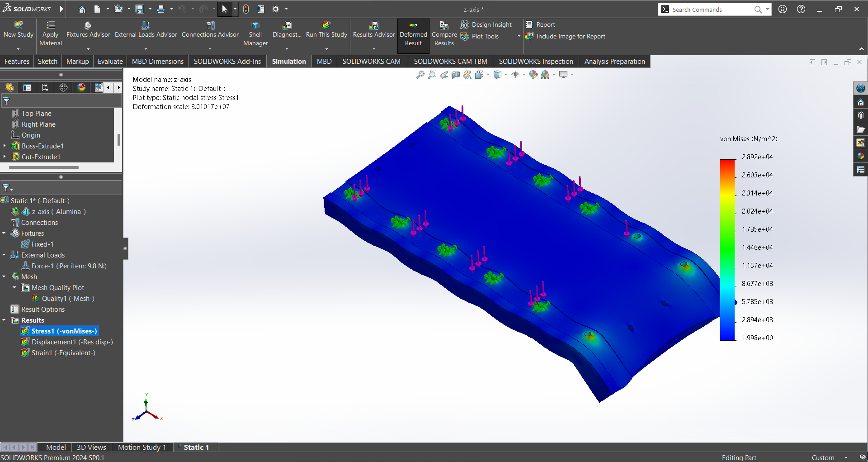Image resolution: width=868 pixels, height=462 pixels.
Task: Collapse the External Loads tree node
Action: pyautogui.click(x=4, y=255)
